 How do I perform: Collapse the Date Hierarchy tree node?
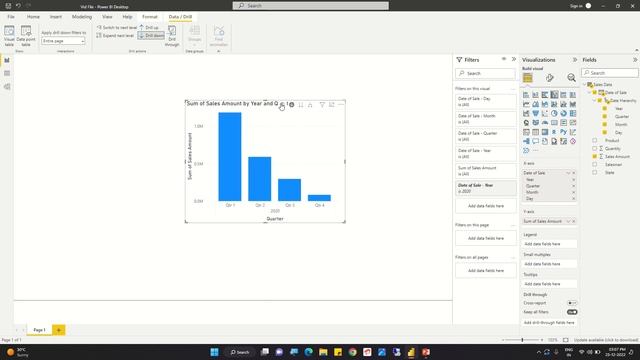[595, 100]
